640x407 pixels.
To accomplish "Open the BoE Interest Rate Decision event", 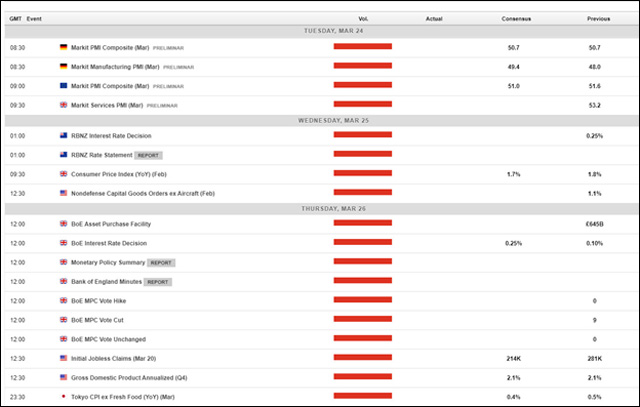I will [x=108, y=243].
